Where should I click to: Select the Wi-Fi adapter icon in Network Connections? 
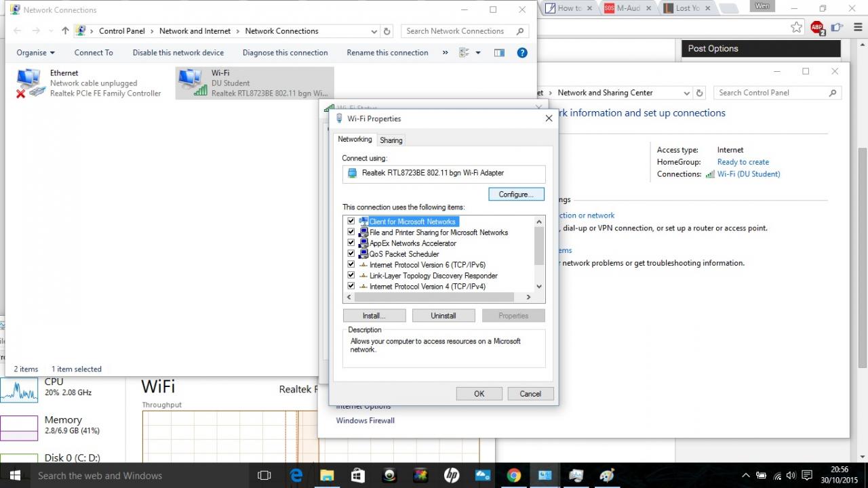coord(192,83)
